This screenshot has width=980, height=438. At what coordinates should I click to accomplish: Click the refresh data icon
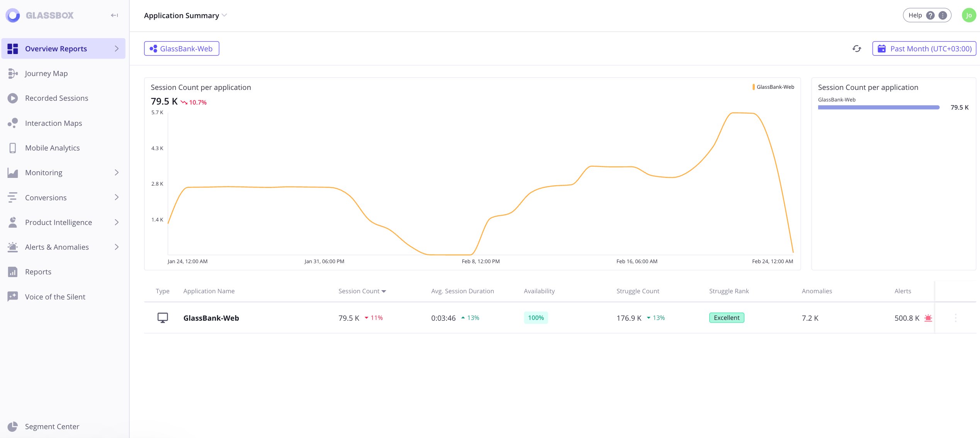[856, 49]
